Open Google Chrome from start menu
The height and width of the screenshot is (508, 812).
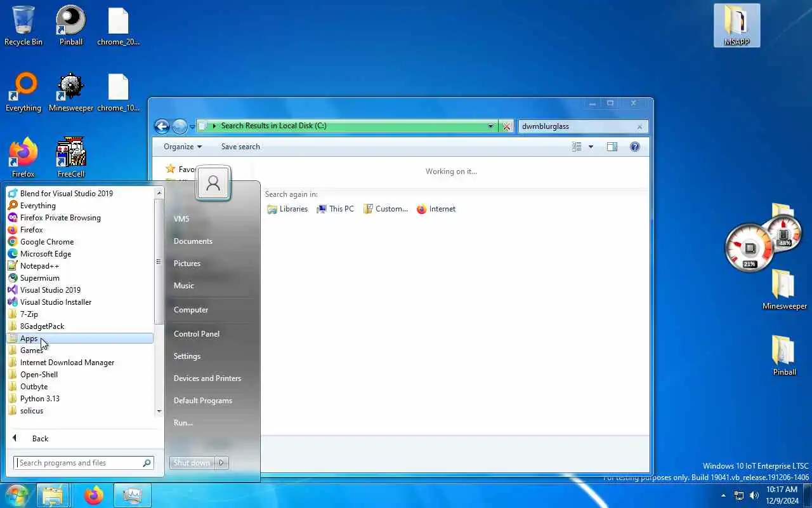(80, 242)
